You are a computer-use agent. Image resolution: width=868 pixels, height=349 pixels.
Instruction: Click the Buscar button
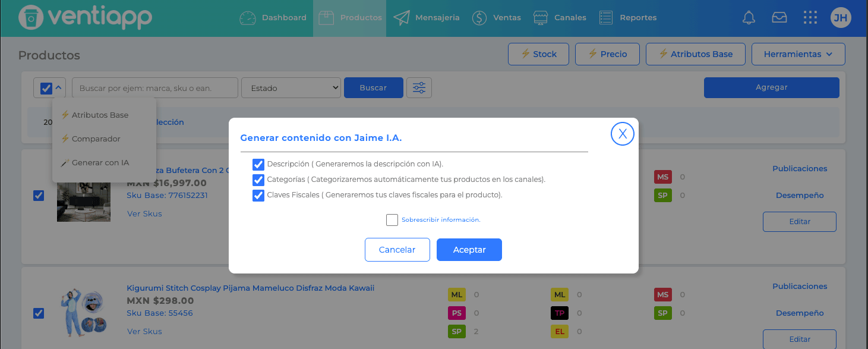pyautogui.click(x=374, y=88)
